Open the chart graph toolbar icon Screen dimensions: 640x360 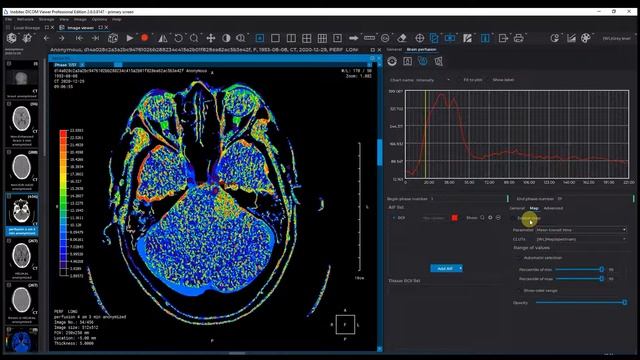click(x=571, y=38)
